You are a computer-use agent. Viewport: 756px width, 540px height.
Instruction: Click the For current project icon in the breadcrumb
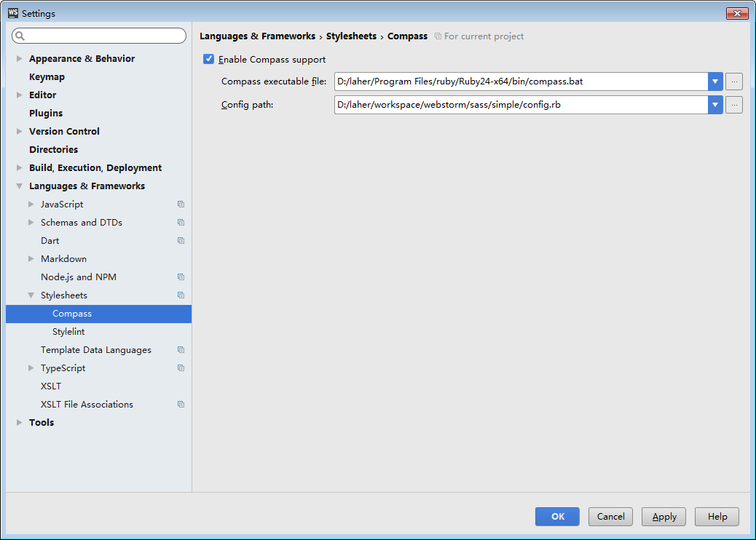438,36
